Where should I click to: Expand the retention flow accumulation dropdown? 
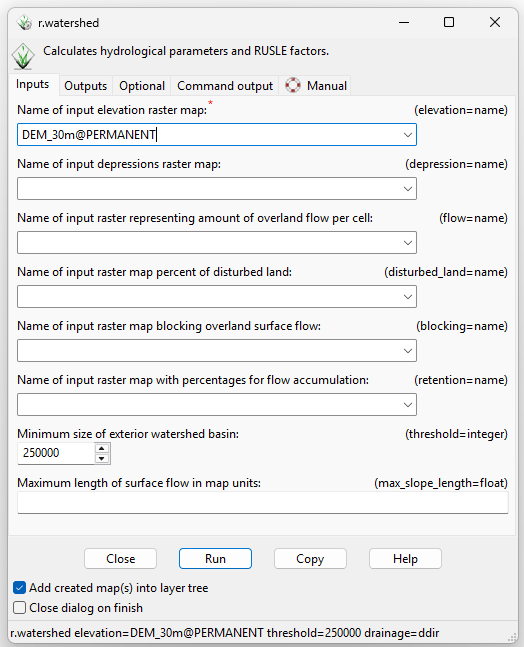tap(408, 405)
